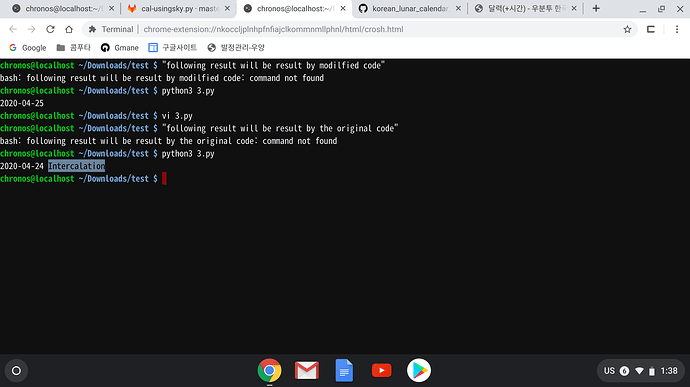The height and width of the screenshot is (387, 690).
Task: Close the cal-usingsky.py tab
Action: pos(227,8)
